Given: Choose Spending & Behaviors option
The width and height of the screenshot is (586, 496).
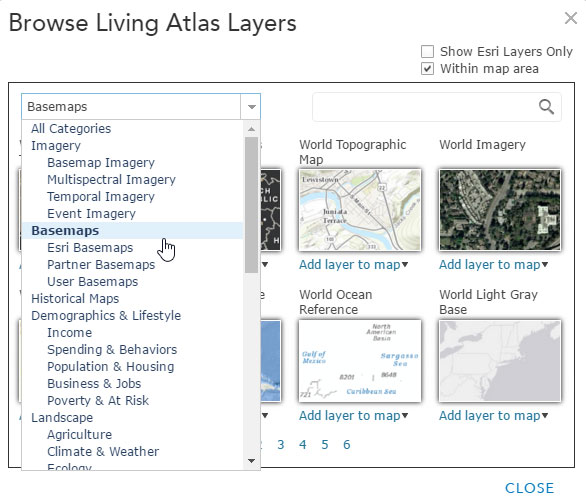Looking at the screenshot, I should [x=112, y=350].
